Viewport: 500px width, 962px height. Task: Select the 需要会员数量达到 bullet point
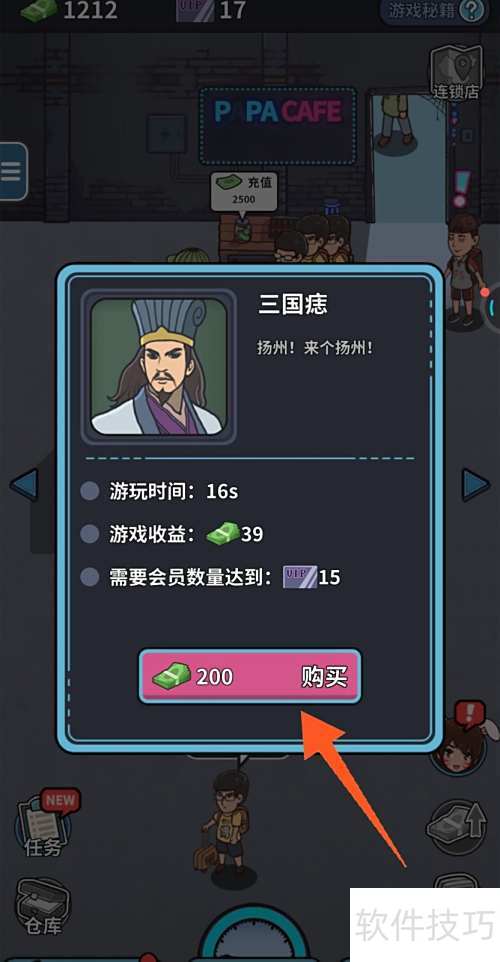[90, 577]
